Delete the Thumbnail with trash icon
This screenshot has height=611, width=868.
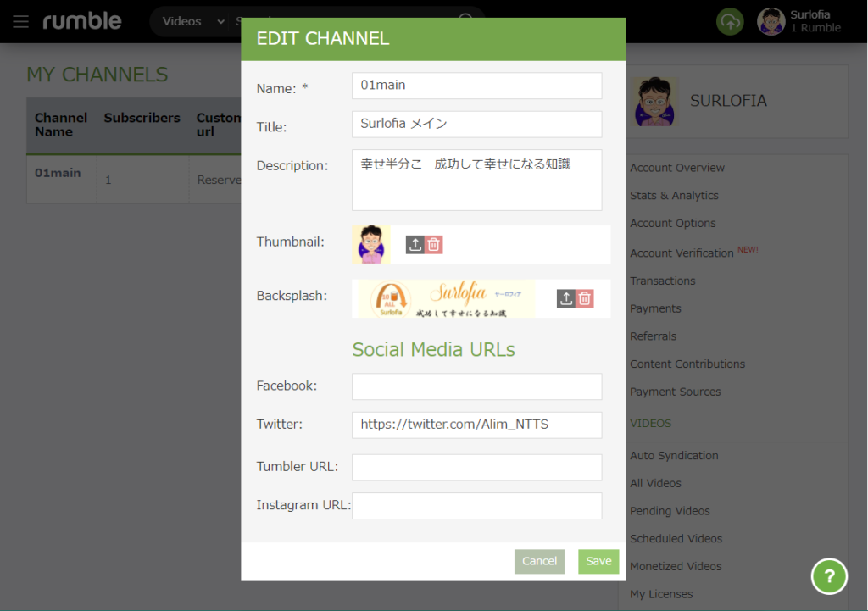click(x=434, y=245)
